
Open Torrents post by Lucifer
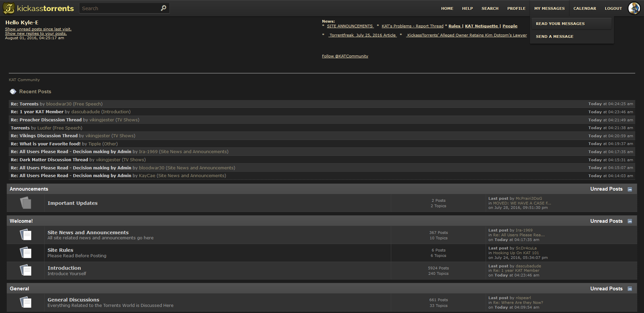click(20, 128)
